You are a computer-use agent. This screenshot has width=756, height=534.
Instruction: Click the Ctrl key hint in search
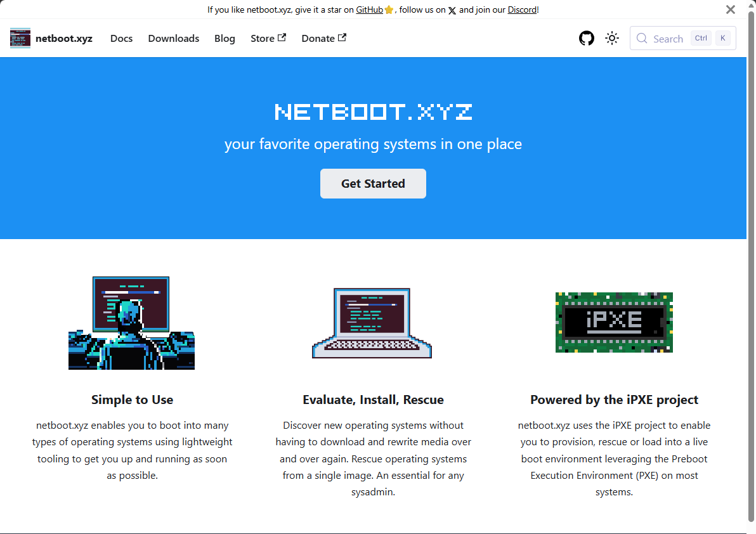click(701, 38)
